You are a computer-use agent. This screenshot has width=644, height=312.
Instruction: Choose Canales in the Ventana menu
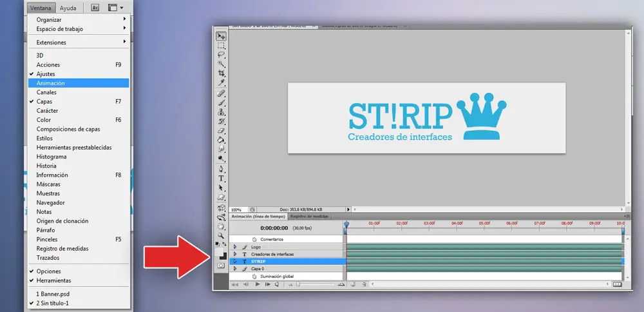pyautogui.click(x=79, y=92)
